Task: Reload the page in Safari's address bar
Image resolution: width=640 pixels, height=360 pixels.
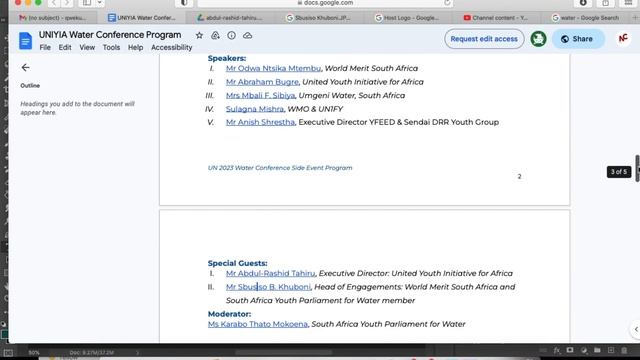Action: [x=447, y=3]
